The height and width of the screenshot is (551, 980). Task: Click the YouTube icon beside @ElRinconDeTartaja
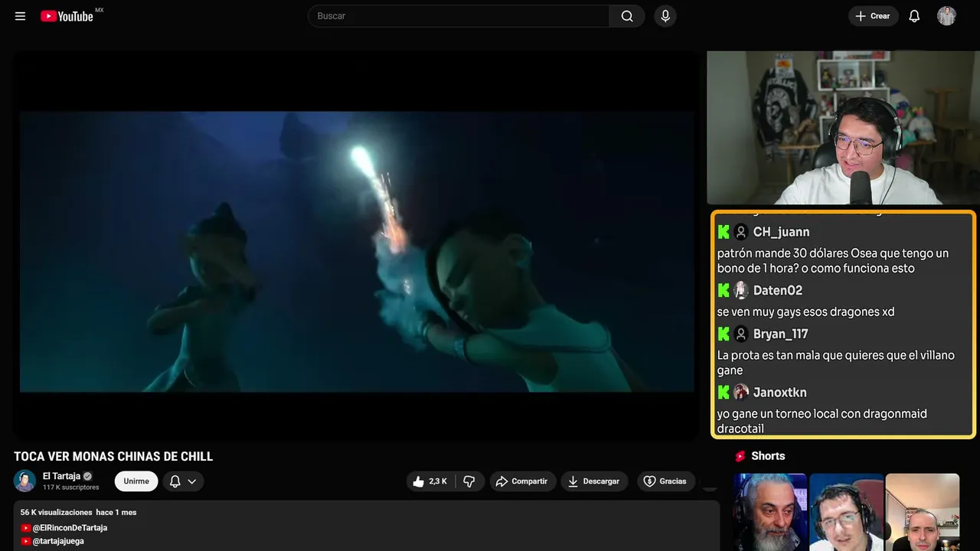point(26,528)
